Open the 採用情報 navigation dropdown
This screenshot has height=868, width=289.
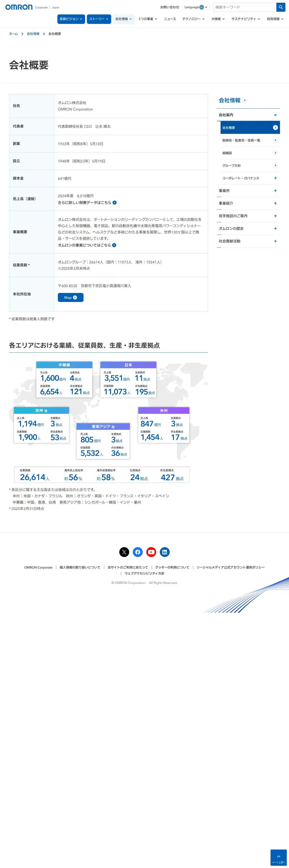tap(275, 19)
